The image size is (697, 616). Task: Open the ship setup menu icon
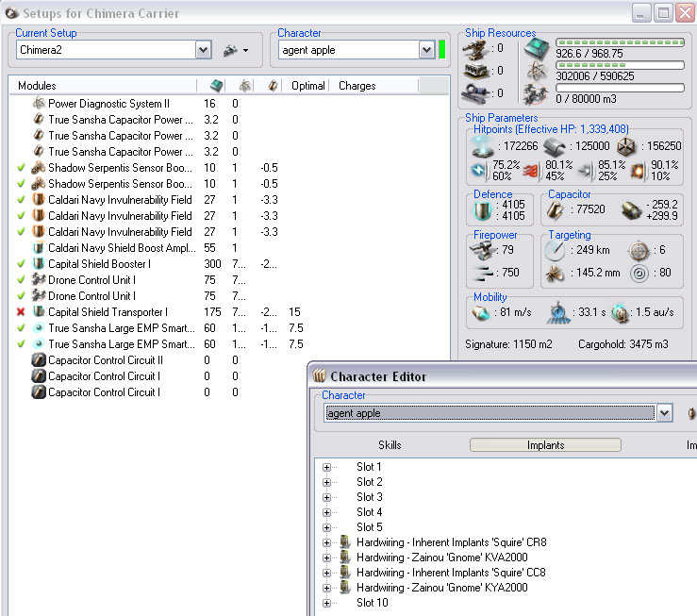[x=235, y=50]
